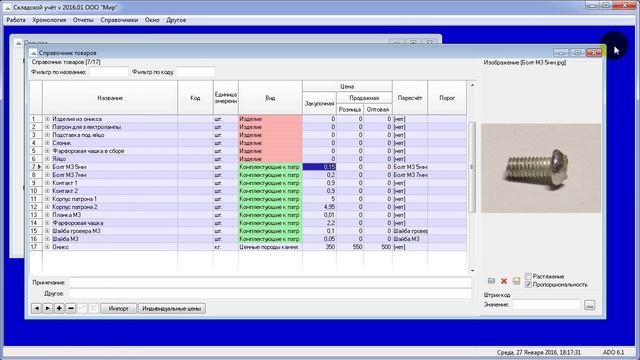The image size is (640, 360).
Task: Click in the Фильтр по коду field
Action: tap(195, 72)
